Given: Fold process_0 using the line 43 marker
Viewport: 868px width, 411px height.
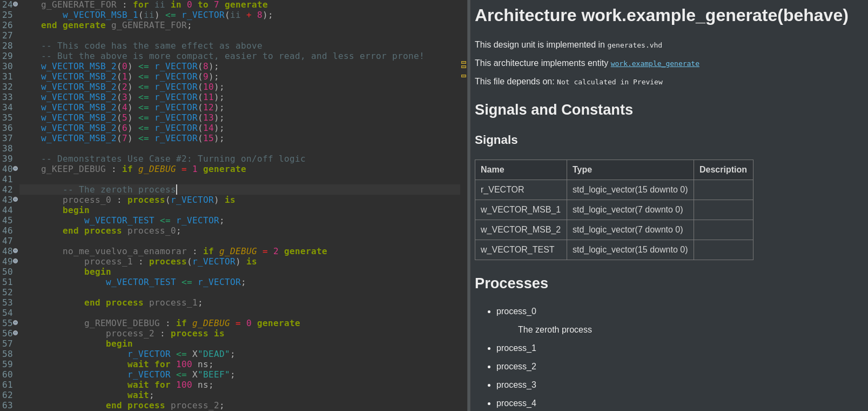Looking at the screenshot, I should point(15,200).
